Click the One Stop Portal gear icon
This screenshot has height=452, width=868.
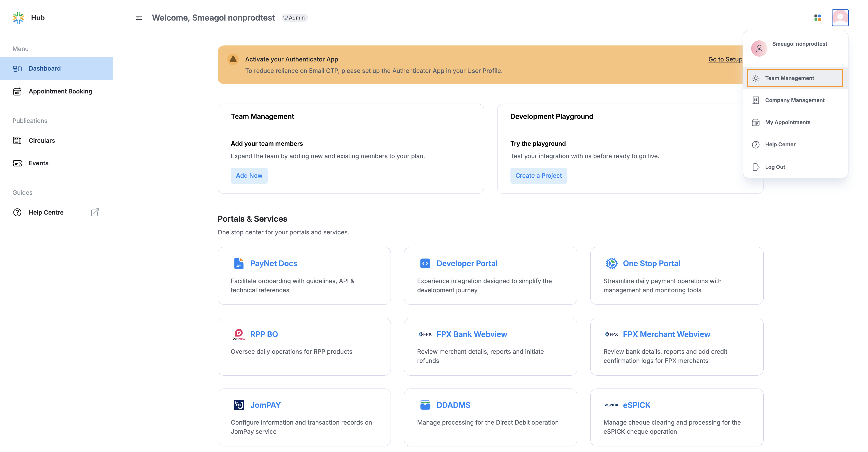coord(611,263)
